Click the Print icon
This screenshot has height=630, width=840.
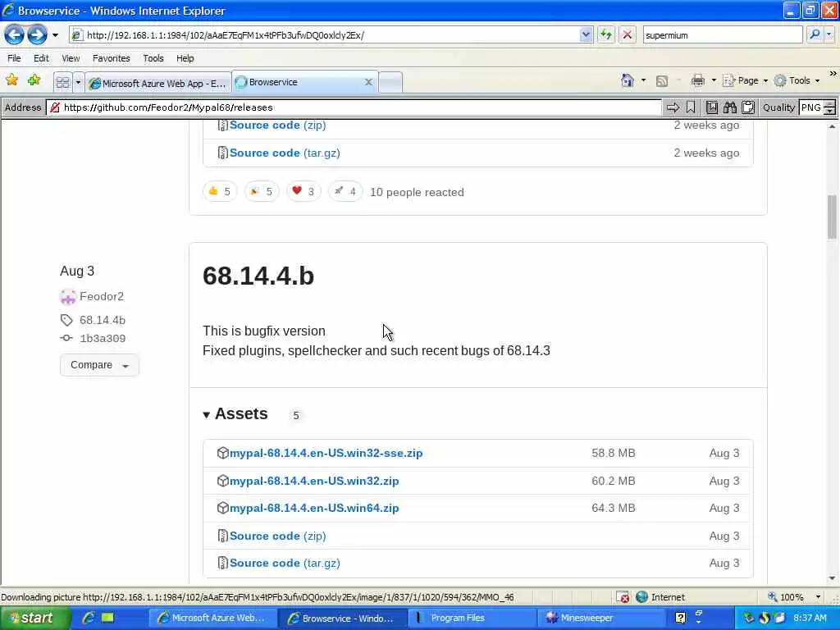coord(697,80)
